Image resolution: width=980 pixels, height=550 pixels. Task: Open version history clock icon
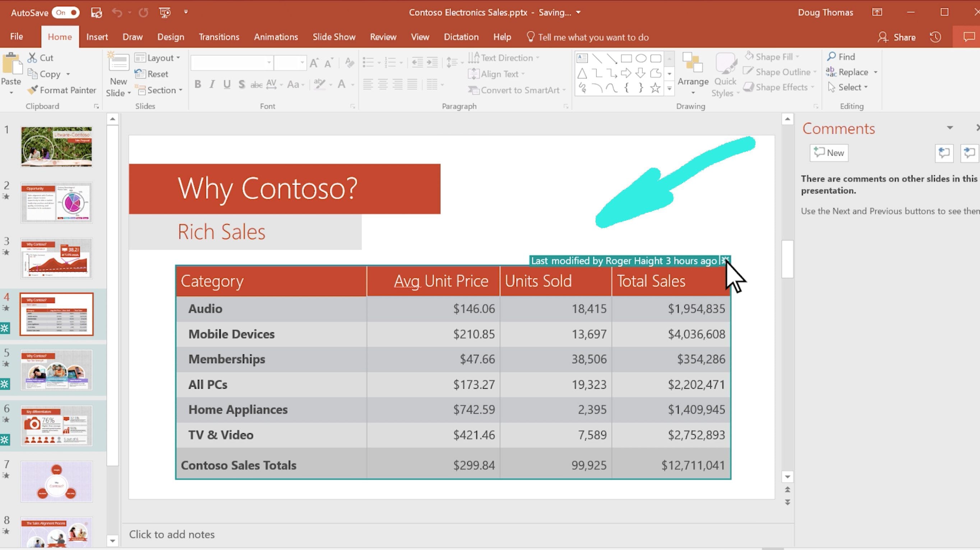tap(935, 37)
